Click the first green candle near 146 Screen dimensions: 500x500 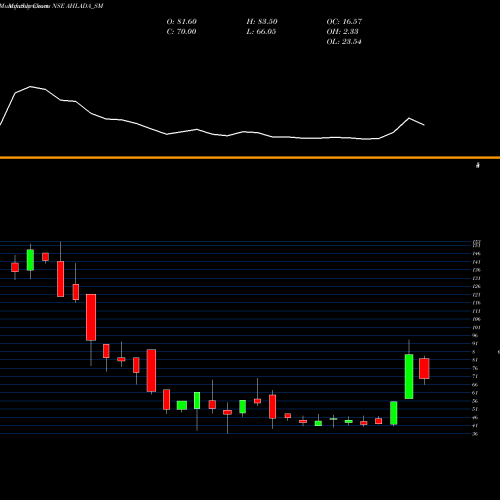[30, 260]
